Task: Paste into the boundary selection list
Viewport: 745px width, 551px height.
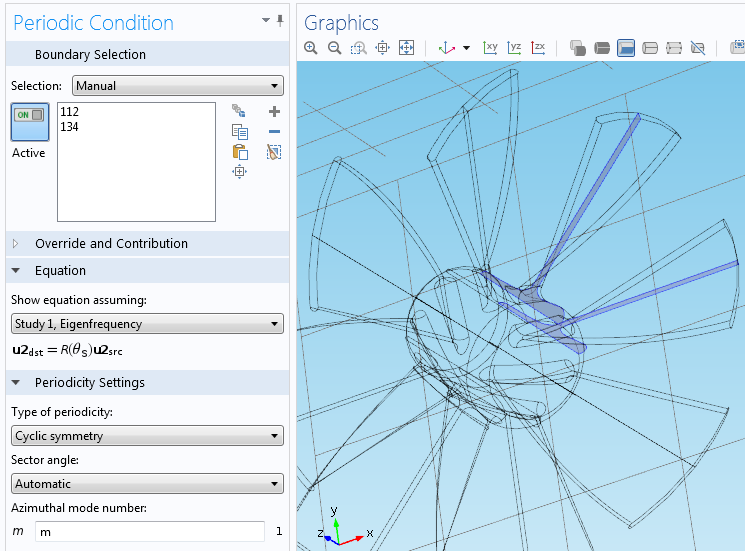Action: click(240, 152)
